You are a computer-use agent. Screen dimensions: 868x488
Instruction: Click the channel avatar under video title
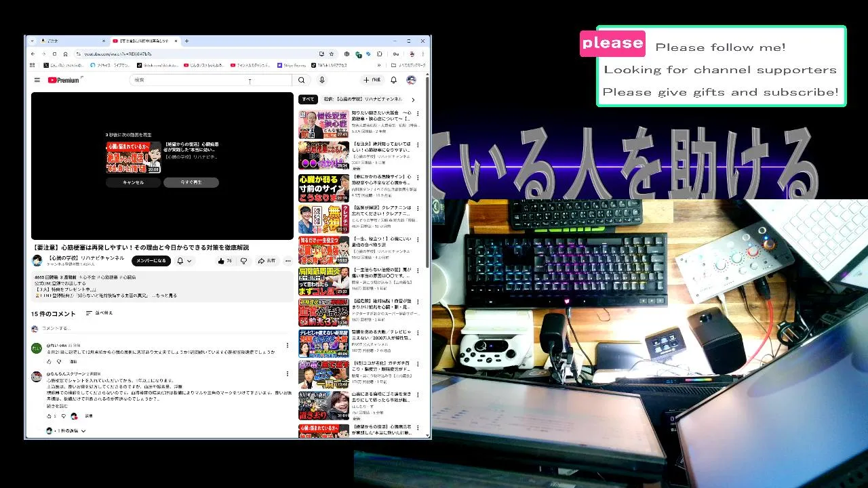click(x=37, y=260)
